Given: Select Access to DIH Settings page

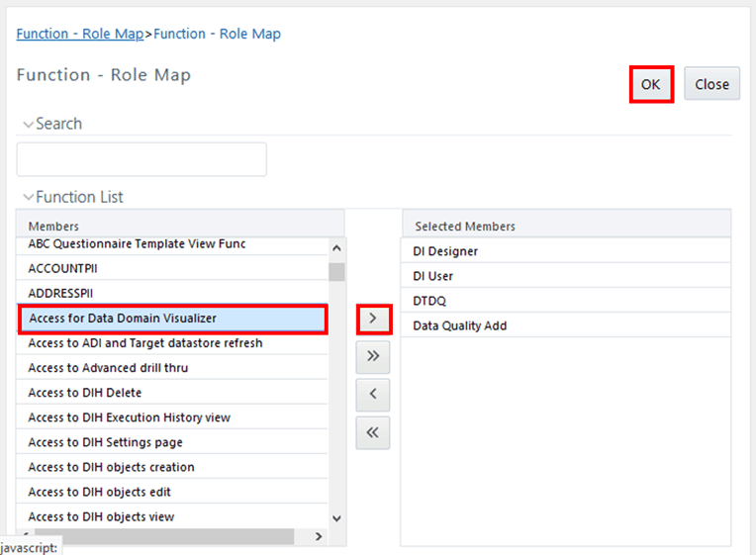Looking at the screenshot, I should [x=172, y=442].
